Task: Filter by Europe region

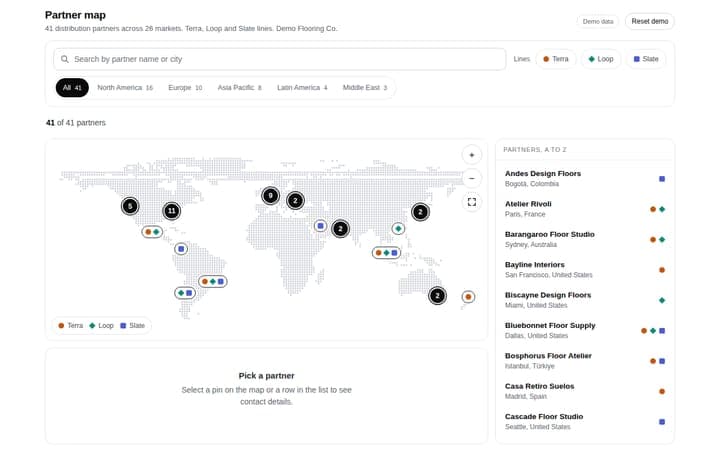Action: 185,88
